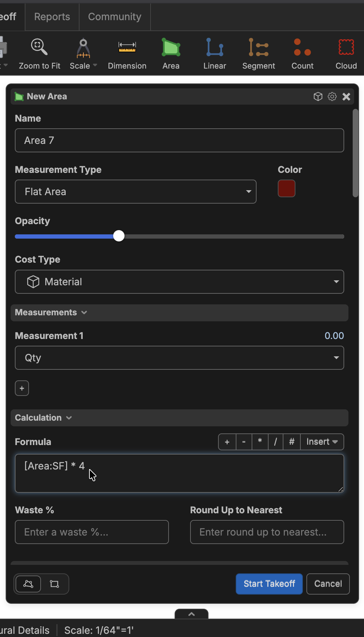
Task: Click the Start Takeoff button
Action: pyautogui.click(x=269, y=584)
